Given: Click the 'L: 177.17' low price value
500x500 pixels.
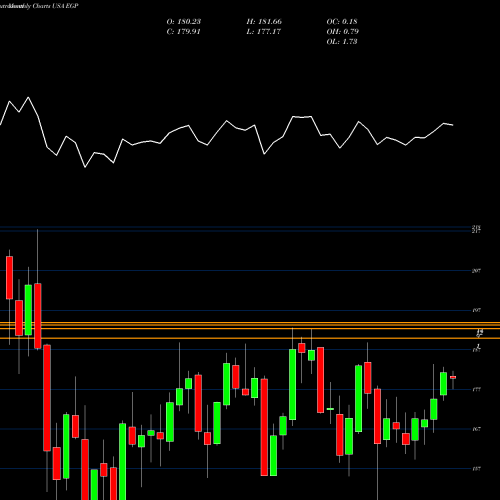Looking at the screenshot, I should pos(264,32).
